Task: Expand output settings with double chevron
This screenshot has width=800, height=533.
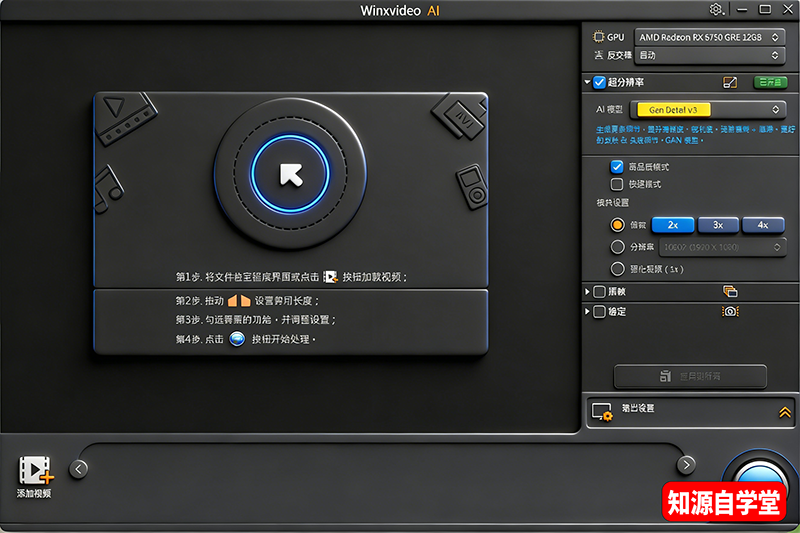Action: coord(785,411)
